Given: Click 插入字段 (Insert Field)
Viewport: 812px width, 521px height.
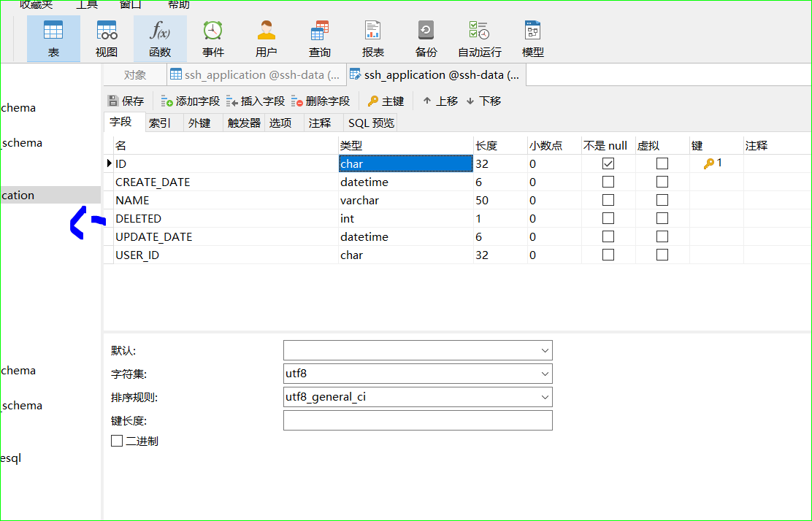Looking at the screenshot, I should [256, 101].
